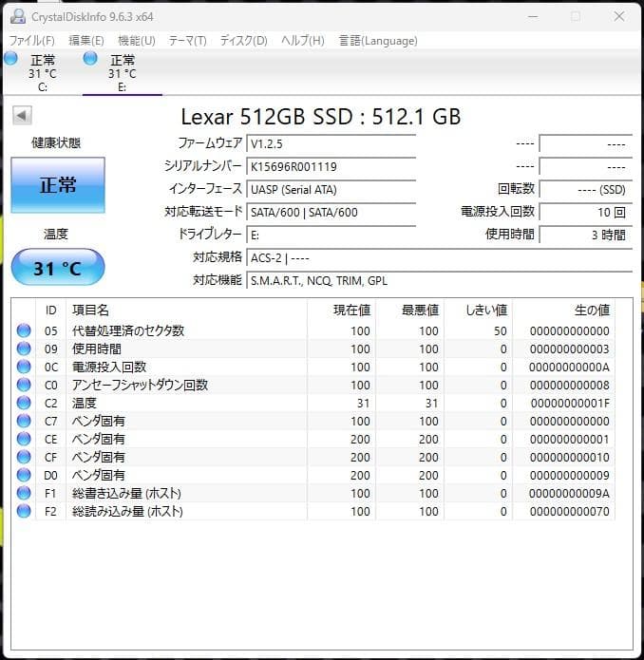The image size is (644, 660).
Task: Click status orb for attribute C7
Action: [x=24, y=421]
